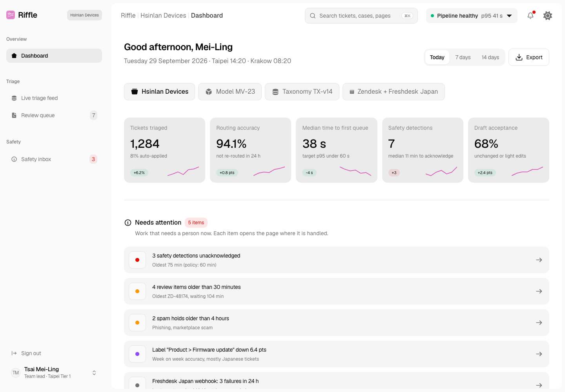This screenshot has width=565, height=392.
Task: Click the Needs attention info icon
Action: click(128, 223)
